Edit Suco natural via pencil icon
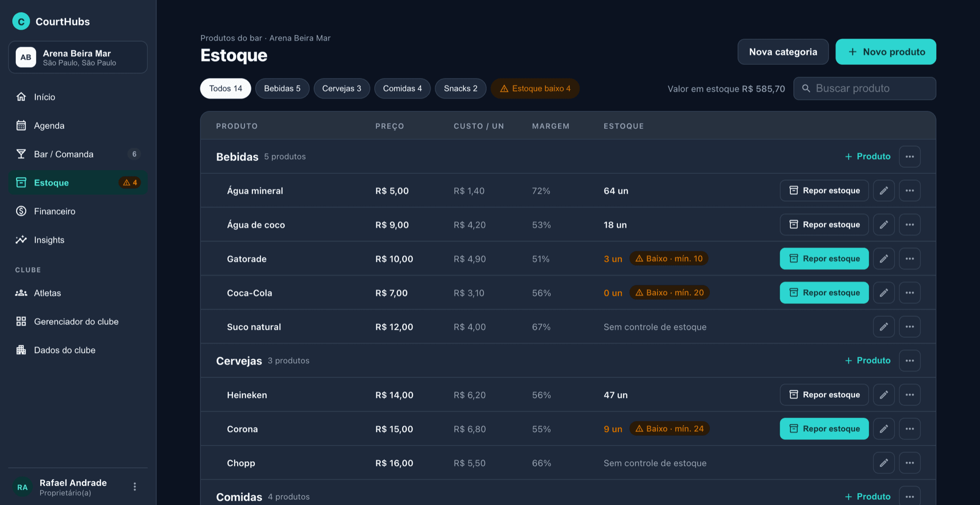Image resolution: width=980 pixels, height=505 pixels. (883, 327)
